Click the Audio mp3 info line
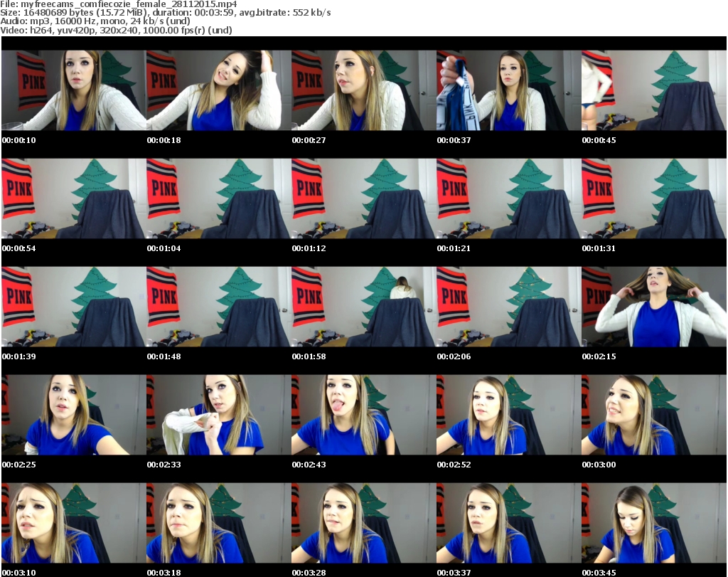Image resolution: width=728 pixels, height=577 pixels. [x=95, y=21]
